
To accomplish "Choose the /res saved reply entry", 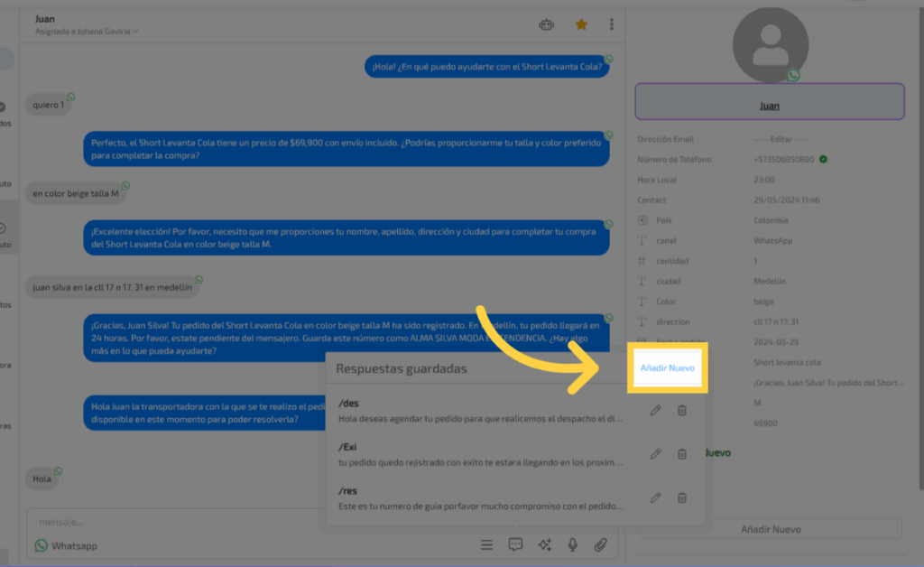I will [x=480, y=497].
